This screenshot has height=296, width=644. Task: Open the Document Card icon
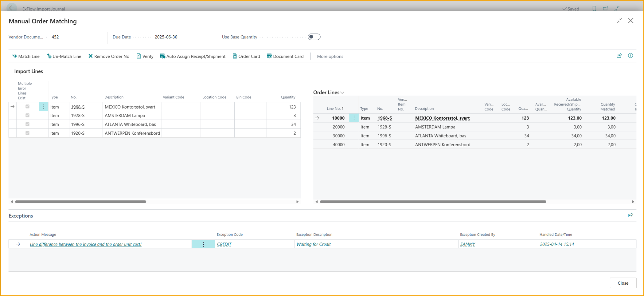269,56
